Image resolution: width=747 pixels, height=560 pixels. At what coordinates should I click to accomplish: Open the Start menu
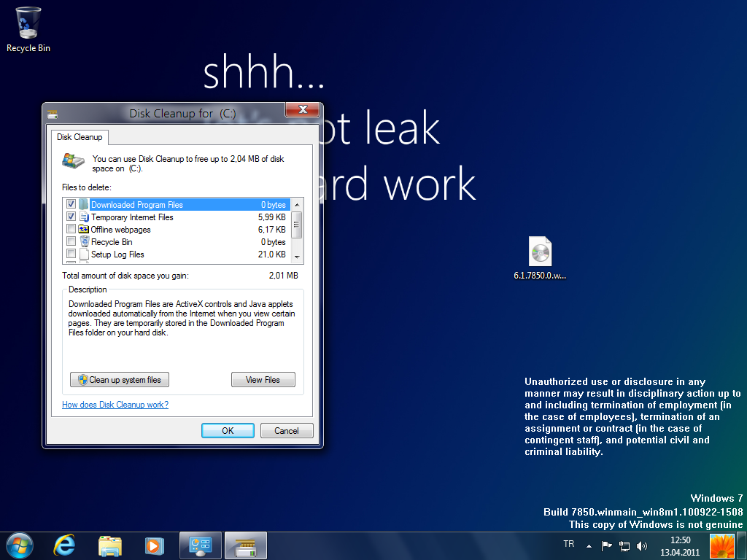click(18, 545)
